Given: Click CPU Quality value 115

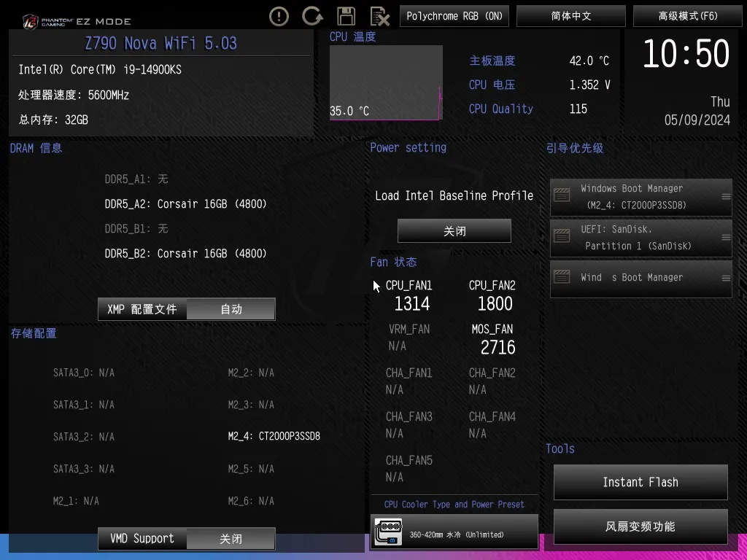Looking at the screenshot, I should point(578,109).
